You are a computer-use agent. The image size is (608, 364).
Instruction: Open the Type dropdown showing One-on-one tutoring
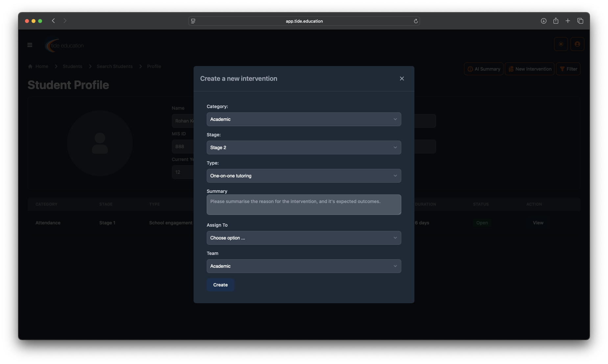pyautogui.click(x=303, y=176)
